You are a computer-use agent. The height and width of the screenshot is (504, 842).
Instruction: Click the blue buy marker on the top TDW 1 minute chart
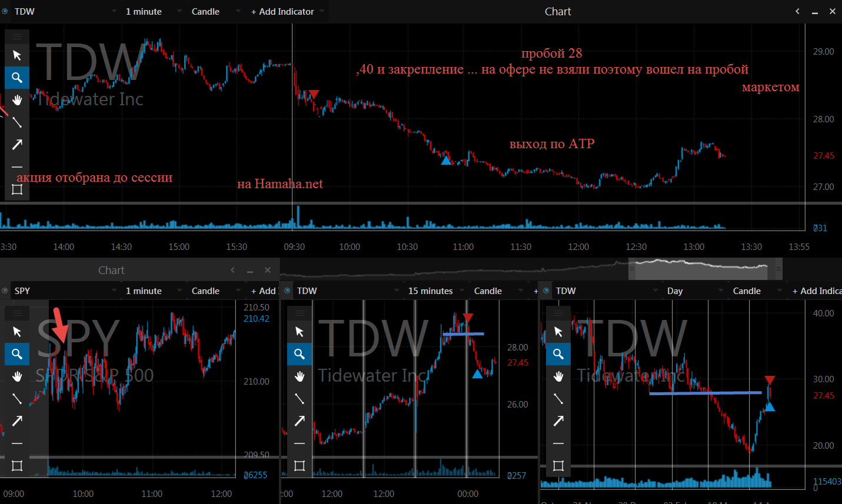[446, 160]
